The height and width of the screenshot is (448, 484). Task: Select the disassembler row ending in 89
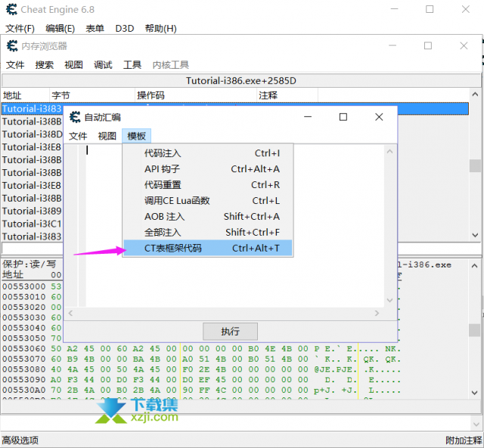click(x=32, y=211)
